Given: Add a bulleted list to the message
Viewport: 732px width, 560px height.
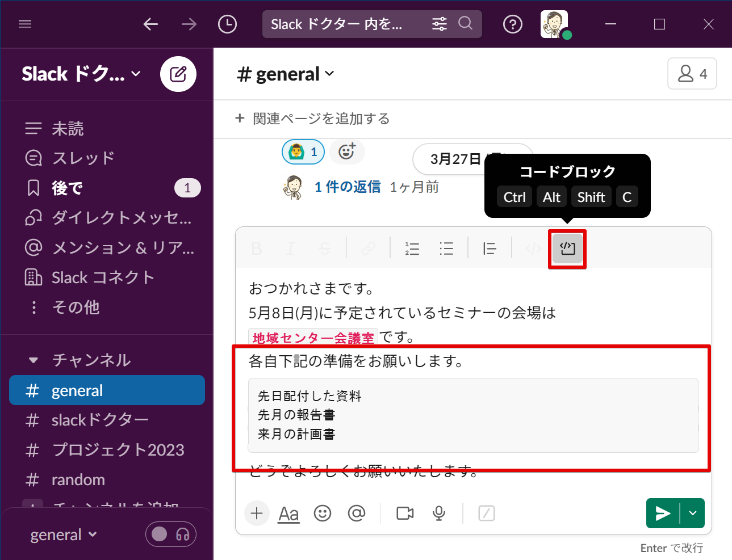Looking at the screenshot, I should point(447,249).
